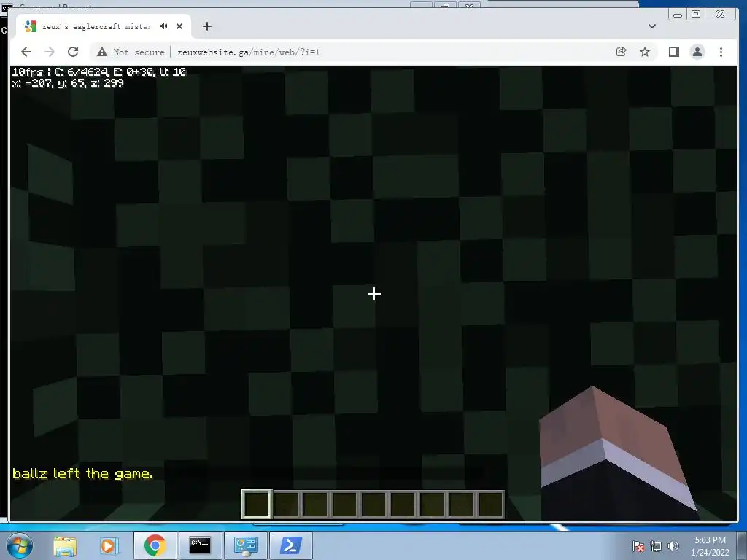Open the network tray icon

[656, 546]
